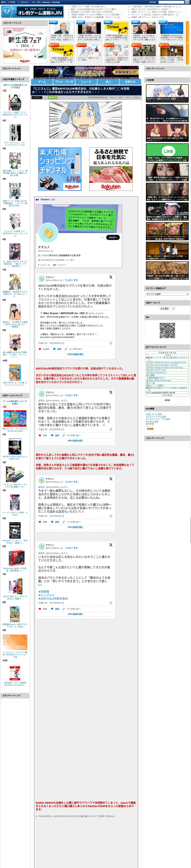Click the Amazon link in top bar

[46, 2]
